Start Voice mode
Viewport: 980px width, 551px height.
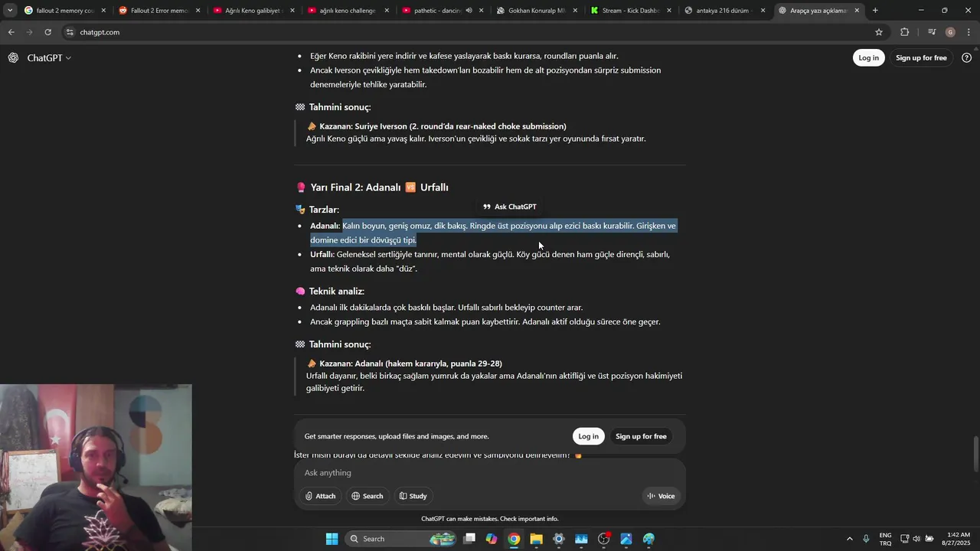point(661,496)
